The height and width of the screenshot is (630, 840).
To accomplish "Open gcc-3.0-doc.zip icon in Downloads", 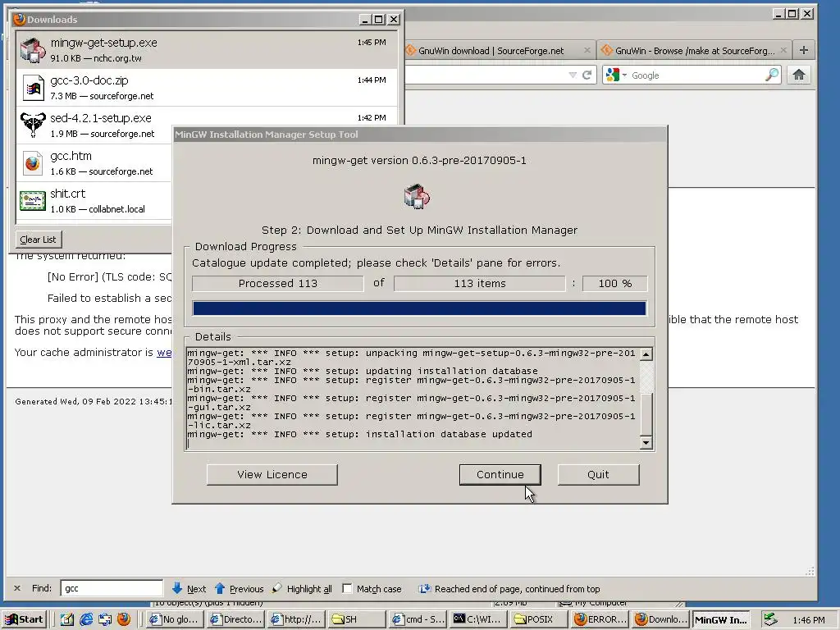I will pos(33,87).
